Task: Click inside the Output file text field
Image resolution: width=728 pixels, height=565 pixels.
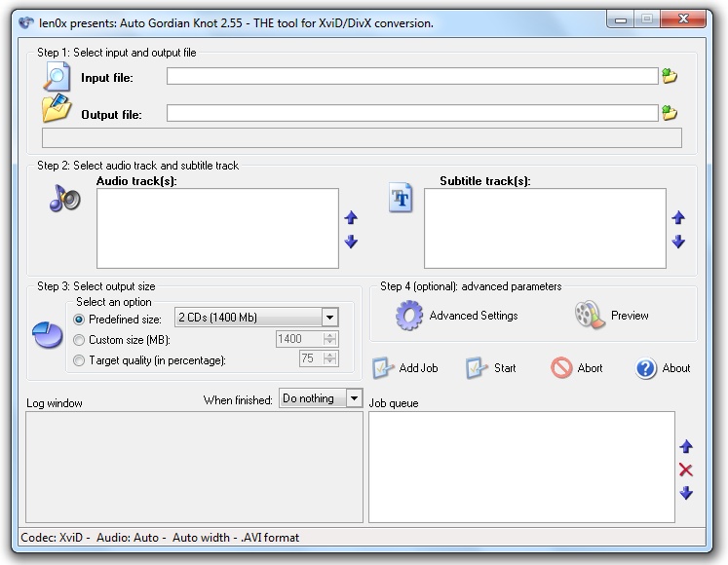Action: 412,113
